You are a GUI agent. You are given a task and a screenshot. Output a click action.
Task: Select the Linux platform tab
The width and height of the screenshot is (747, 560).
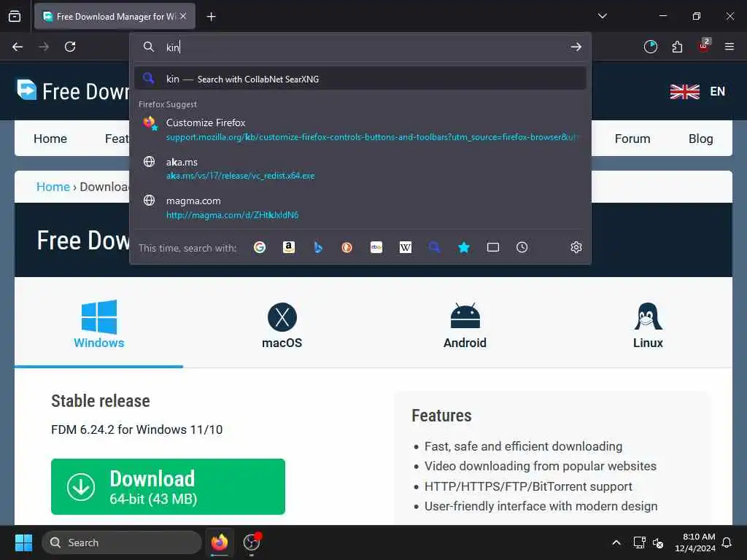tap(648, 324)
